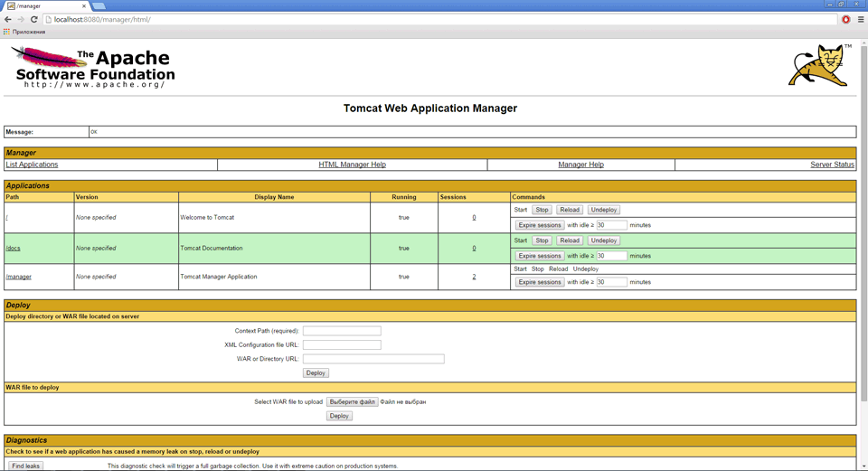
Task: Open the HTML Manager Help link
Action: tap(352, 165)
